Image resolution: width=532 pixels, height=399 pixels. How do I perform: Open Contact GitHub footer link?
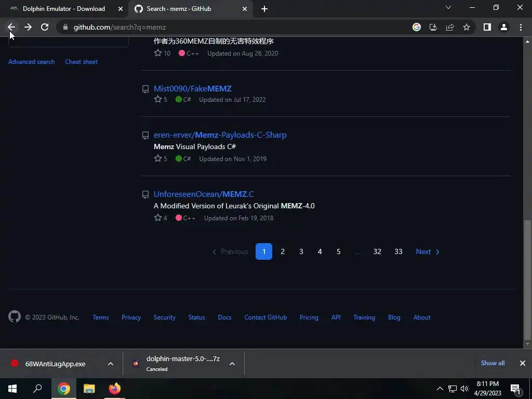pyautogui.click(x=265, y=317)
